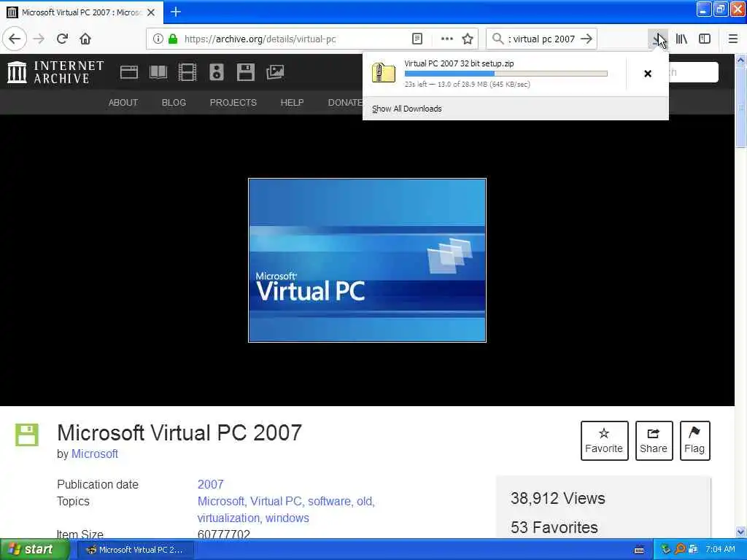Click the page scroll-up arrow
This screenshot has height=560, width=747.
coord(741,60)
